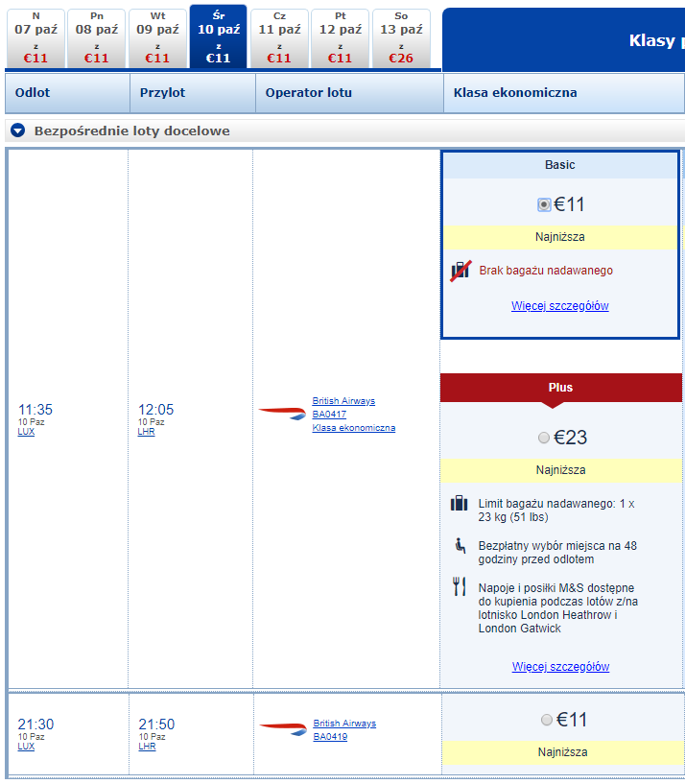This screenshot has width=685, height=784.
Task: Select the N 07 paź date tab
Action: 35,38
